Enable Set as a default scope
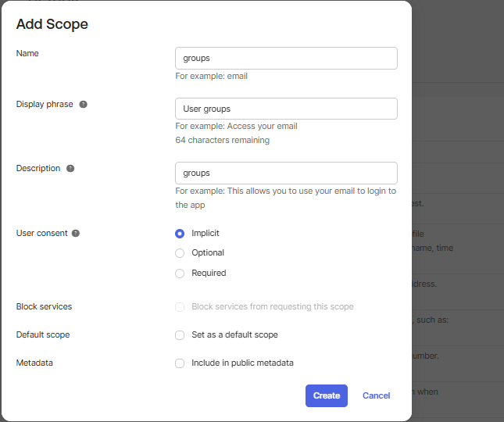 tap(180, 335)
